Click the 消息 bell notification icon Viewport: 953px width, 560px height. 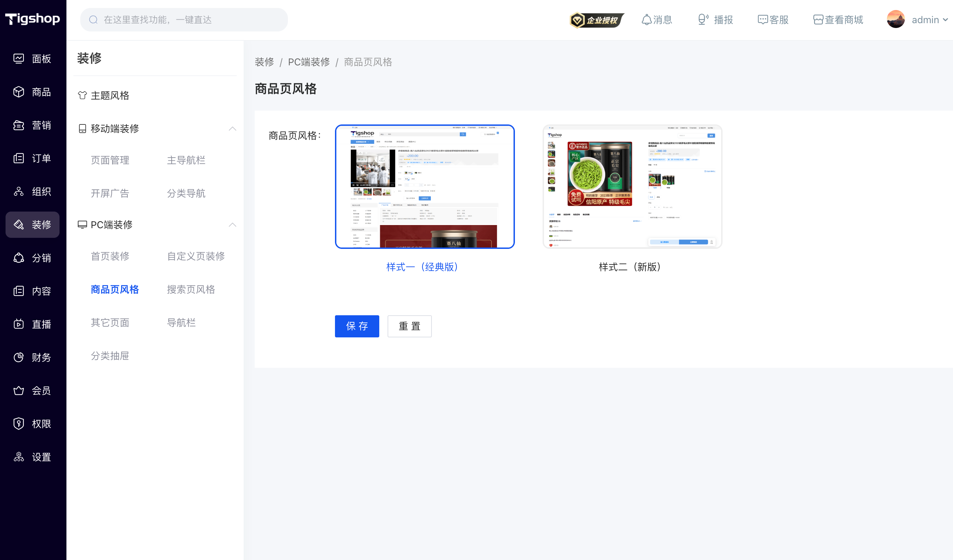[x=647, y=20]
